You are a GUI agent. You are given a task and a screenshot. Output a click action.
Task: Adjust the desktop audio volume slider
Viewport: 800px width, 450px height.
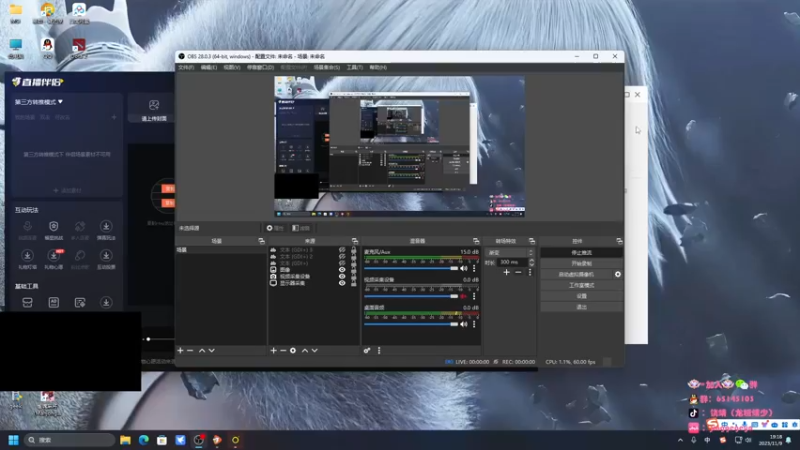[x=411, y=324]
